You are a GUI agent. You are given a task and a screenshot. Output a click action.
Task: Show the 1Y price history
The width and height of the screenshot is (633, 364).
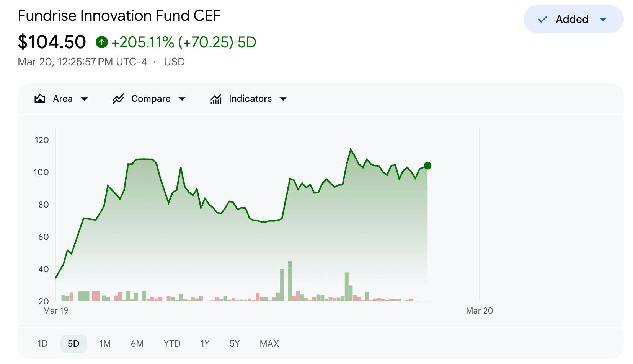(205, 344)
